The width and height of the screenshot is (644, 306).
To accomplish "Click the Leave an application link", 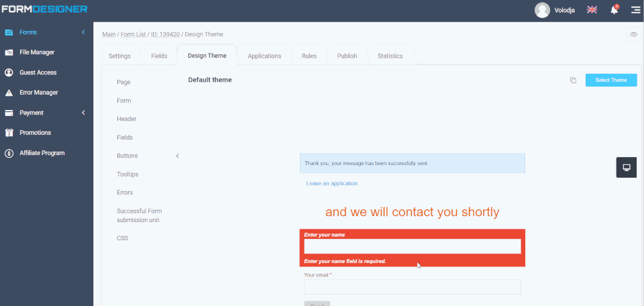I will tap(332, 183).
